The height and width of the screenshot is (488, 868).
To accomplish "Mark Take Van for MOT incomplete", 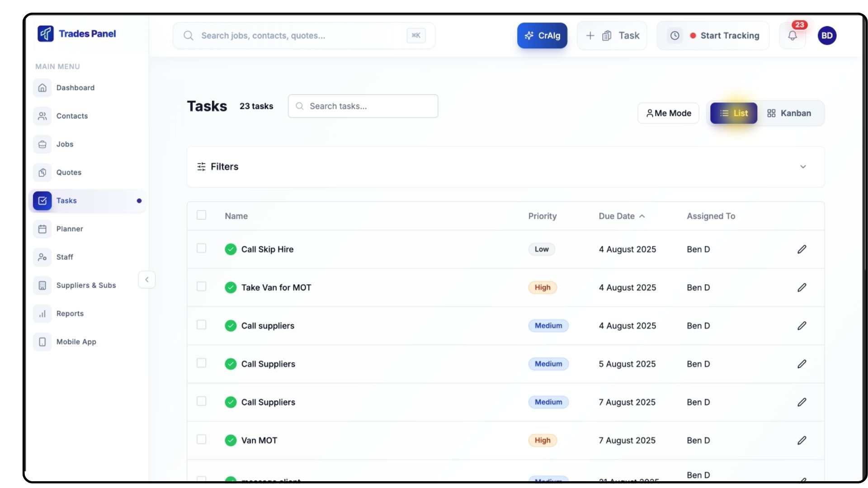I will [x=231, y=288].
